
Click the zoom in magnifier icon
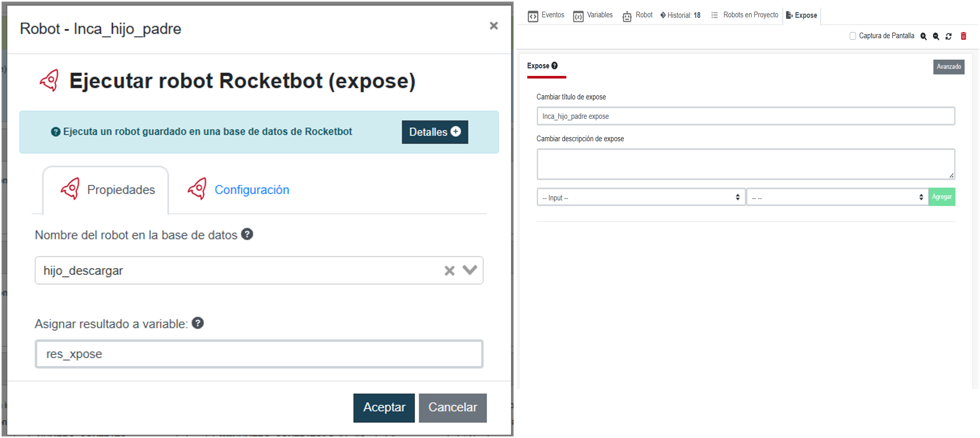923,36
